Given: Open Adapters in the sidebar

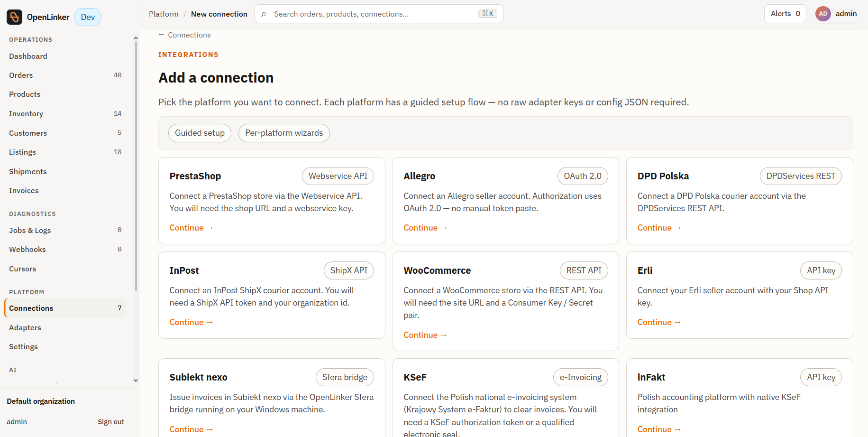Looking at the screenshot, I should pos(65,327).
